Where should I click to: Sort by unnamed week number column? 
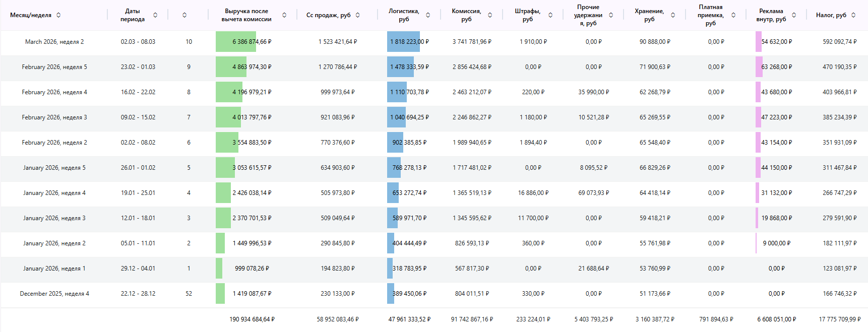pyautogui.click(x=184, y=15)
